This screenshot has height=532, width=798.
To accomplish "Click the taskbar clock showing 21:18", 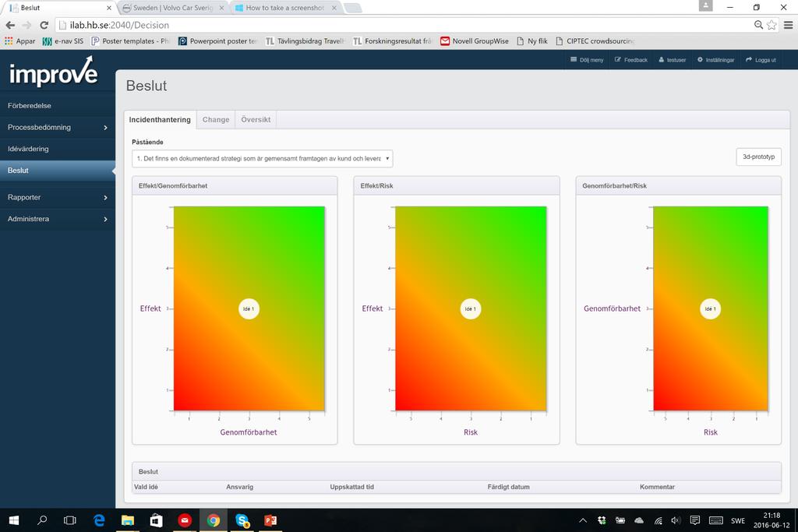I will pyautogui.click(x=772, y=520).
